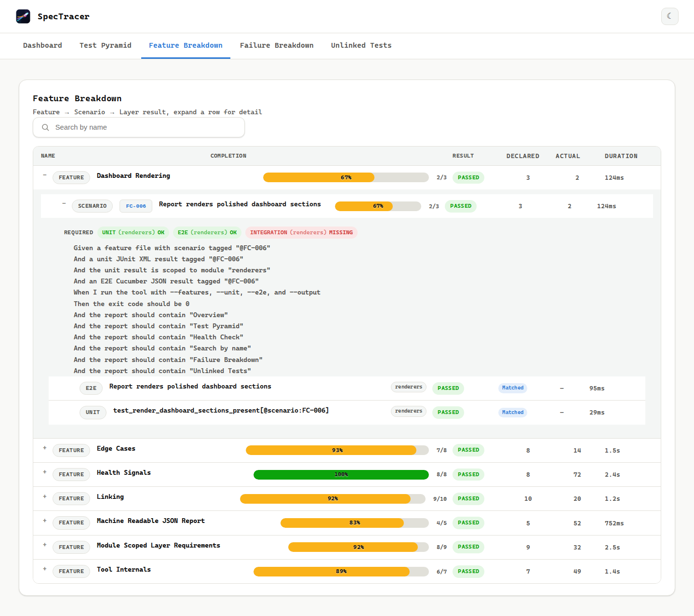Open the Unlinked Tests tab

point(361,45)
